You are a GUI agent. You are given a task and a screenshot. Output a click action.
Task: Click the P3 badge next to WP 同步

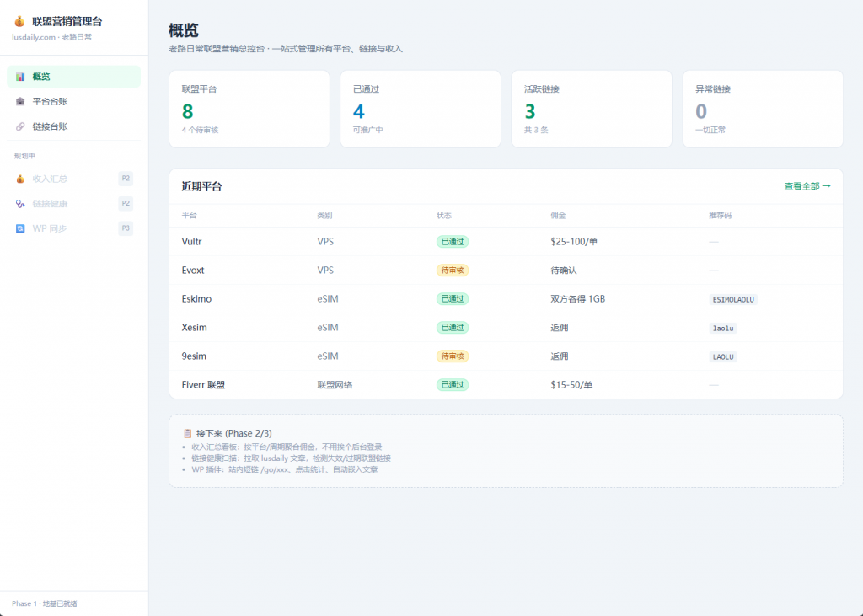[126, 228]
